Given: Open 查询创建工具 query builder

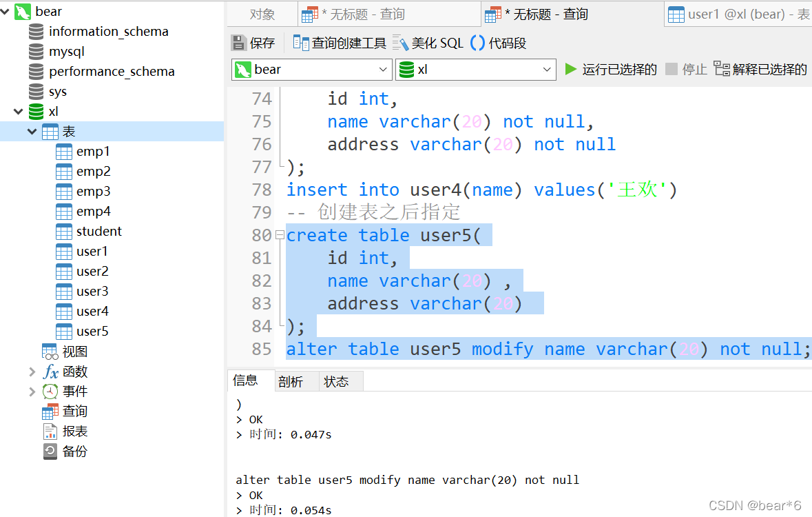Looking at the screenshot, I should click(x=340, y=43).
